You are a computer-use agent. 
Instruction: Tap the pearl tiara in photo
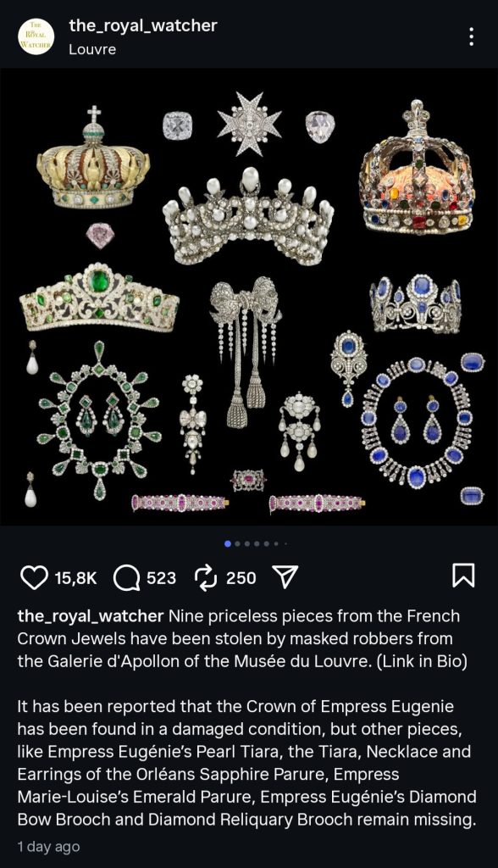tap(248, 218)
